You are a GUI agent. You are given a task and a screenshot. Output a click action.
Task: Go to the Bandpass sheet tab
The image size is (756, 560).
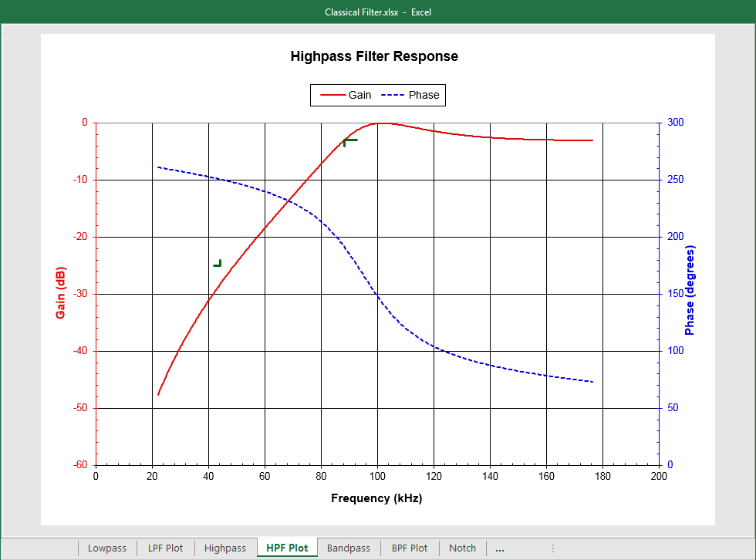(x=348, y=548)
